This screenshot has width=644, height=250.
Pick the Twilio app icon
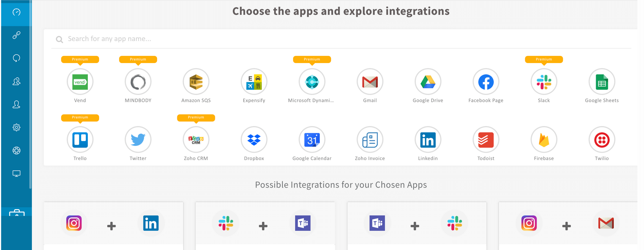click(602, 140)
